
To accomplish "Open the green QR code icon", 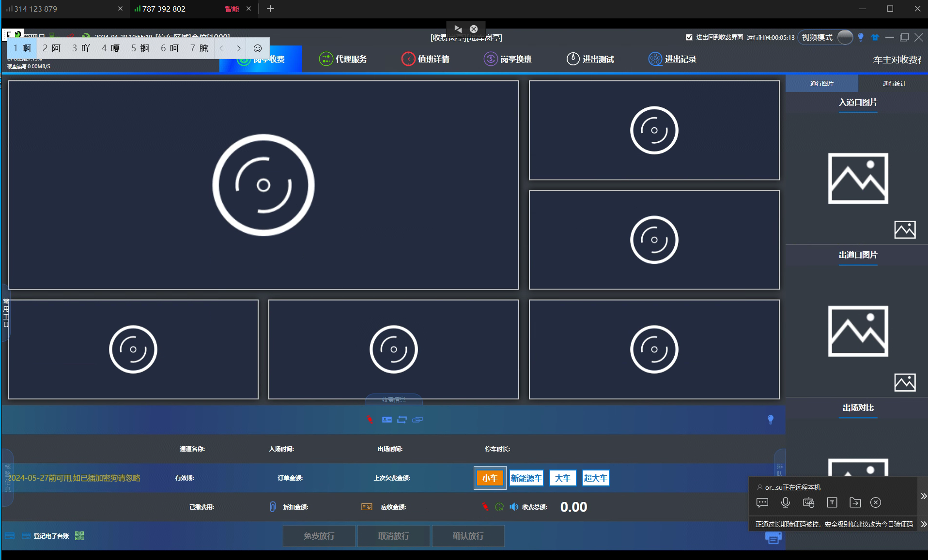I will coord(79,536).
